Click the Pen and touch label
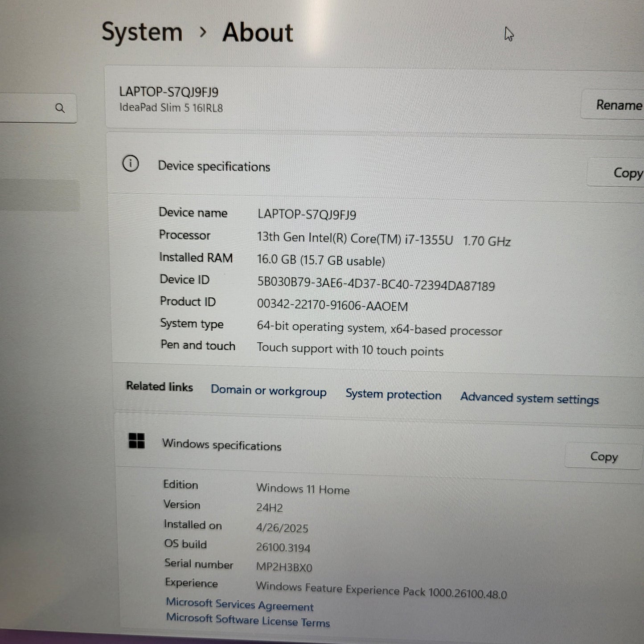This screenshot has height=644, width=644. pyautogui.click(x=198, y=345)
